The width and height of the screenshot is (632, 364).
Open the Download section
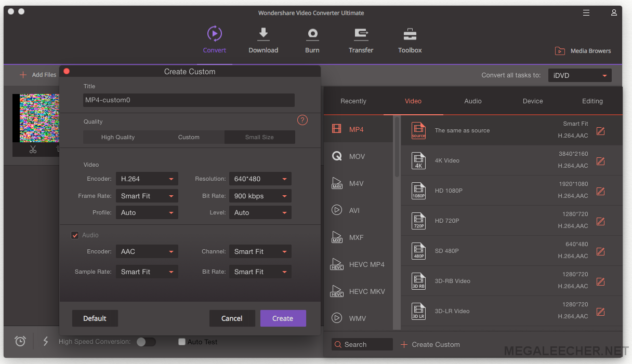point(263,39)
